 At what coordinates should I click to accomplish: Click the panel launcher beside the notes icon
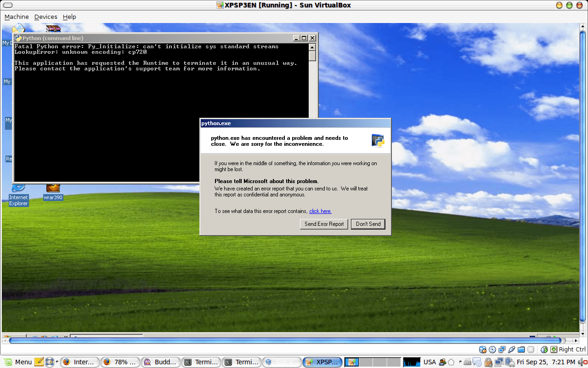[x=50, y=362]
